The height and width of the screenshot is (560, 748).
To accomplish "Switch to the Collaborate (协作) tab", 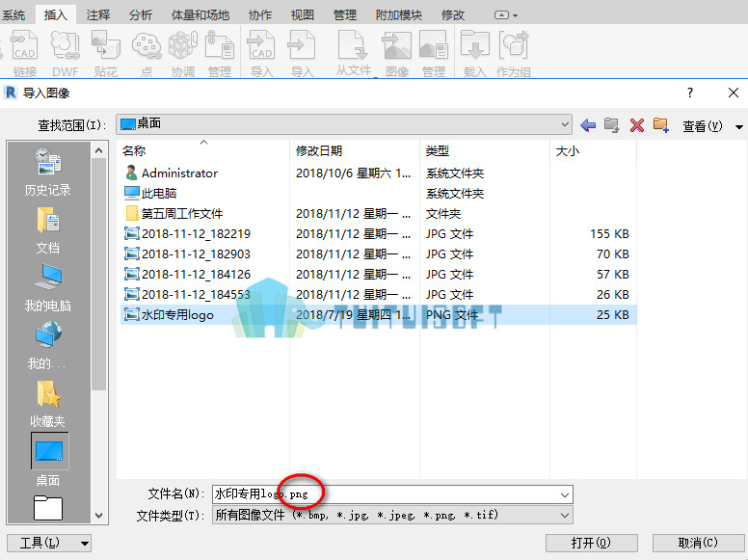I will (260, 15).
